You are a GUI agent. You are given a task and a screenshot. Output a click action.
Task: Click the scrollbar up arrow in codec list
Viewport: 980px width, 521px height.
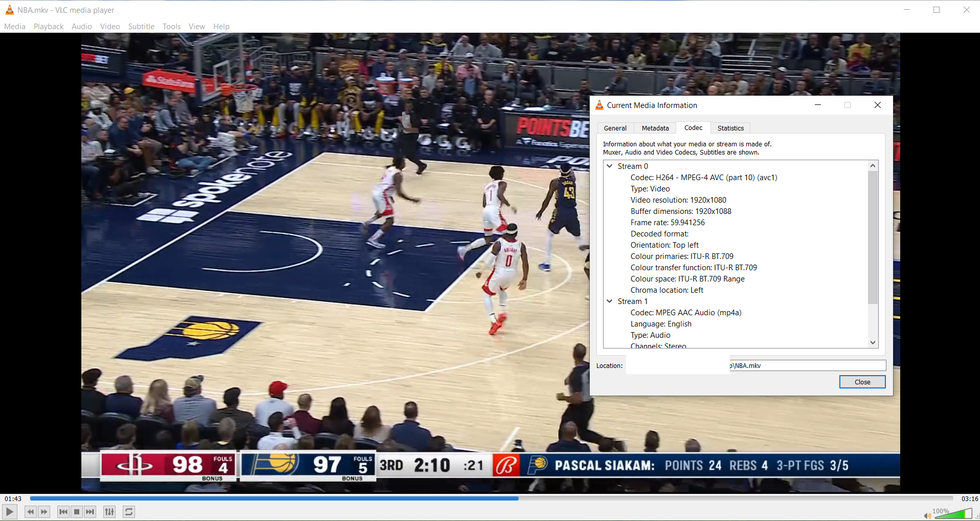[873, 166]
